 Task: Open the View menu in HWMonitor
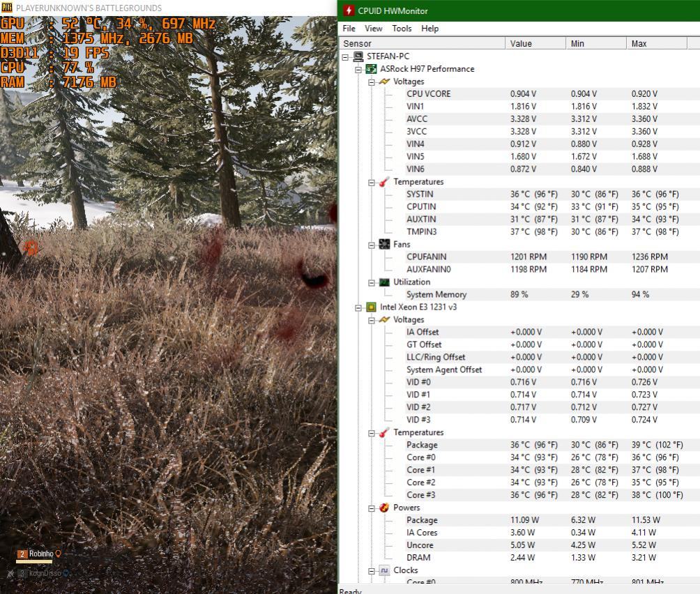373,29
